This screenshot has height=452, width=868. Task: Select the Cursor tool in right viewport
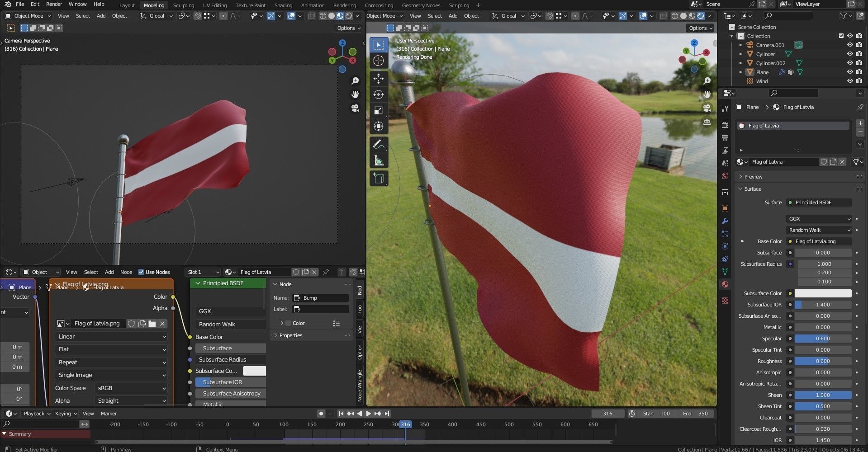(379, 61)
